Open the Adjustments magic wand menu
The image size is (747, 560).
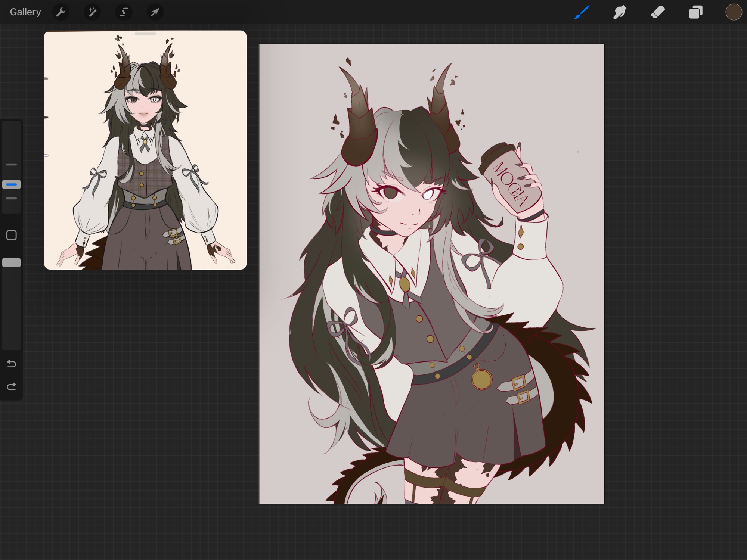click(92, 12)
